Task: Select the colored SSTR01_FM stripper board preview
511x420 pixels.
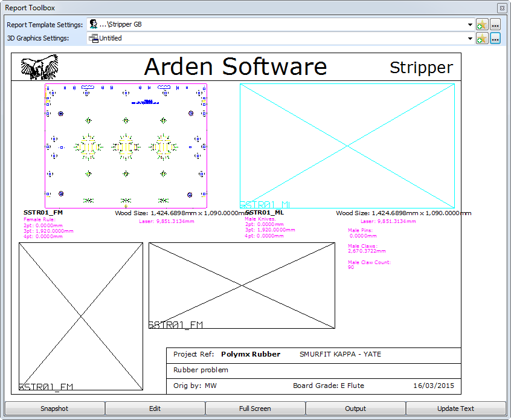Action: click(126, 146)
